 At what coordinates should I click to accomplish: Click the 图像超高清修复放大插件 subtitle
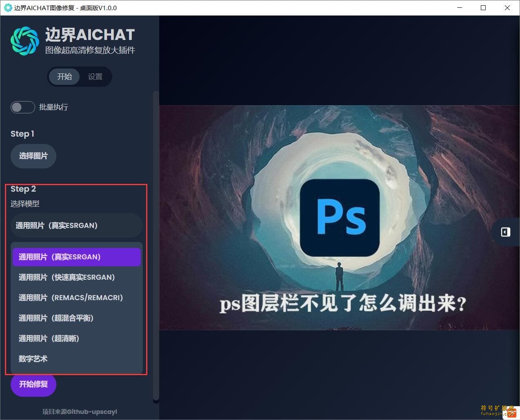tap(90, 50)
